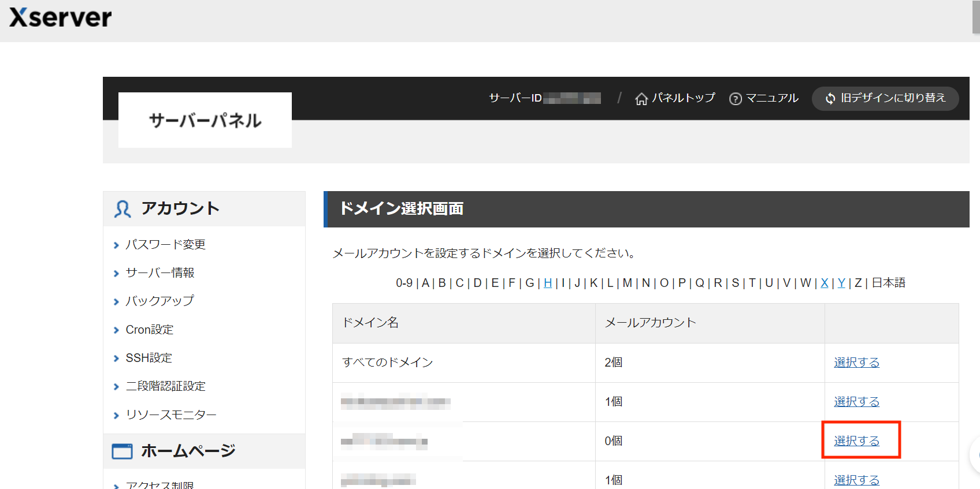Click the question mark マニュアル icon
Viewport: 980px width, 489px height.
click(735, 99)
